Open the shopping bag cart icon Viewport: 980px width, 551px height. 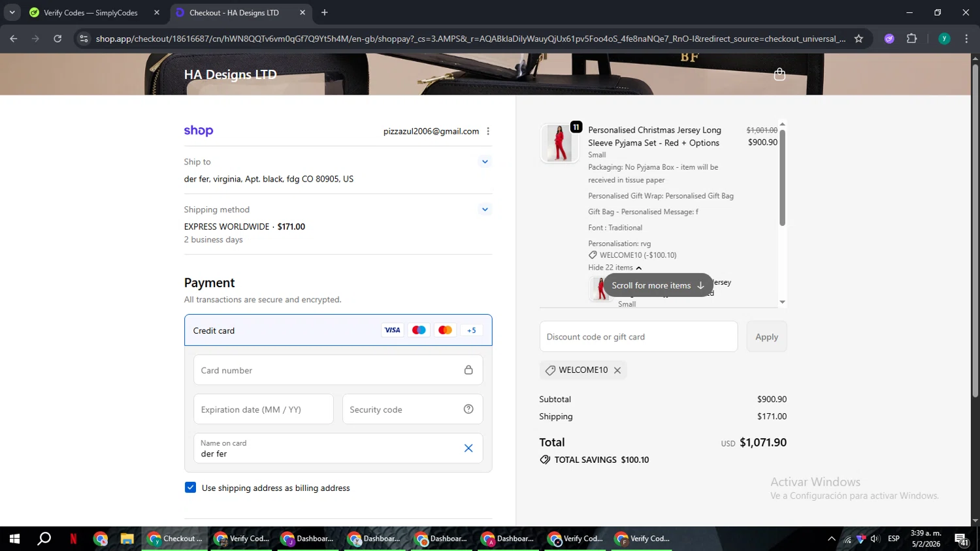pos(779,74)
